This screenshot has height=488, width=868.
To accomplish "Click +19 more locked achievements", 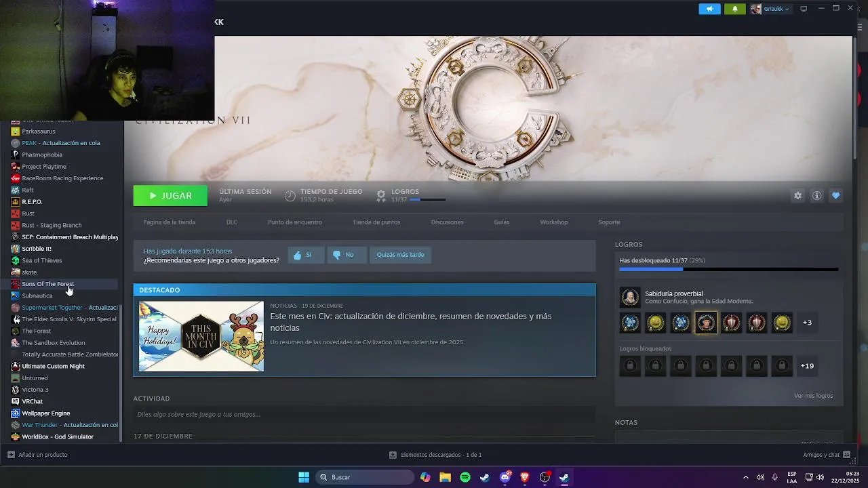I will 807,366.
